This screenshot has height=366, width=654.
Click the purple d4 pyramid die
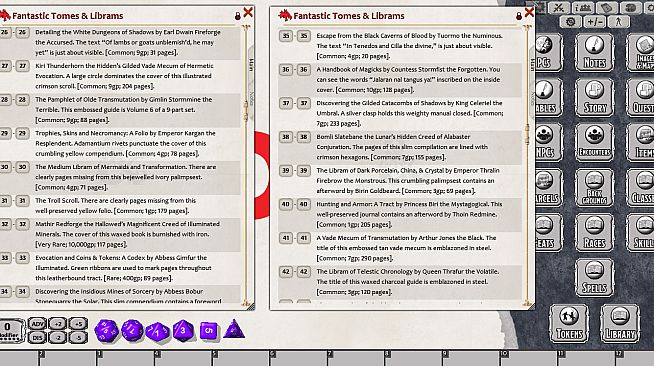pyautogui.click(x=234, y=329)
